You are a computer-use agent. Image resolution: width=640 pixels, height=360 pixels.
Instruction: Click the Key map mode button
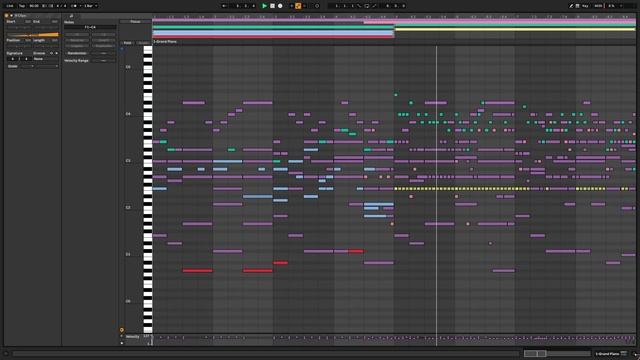point(585,6)
